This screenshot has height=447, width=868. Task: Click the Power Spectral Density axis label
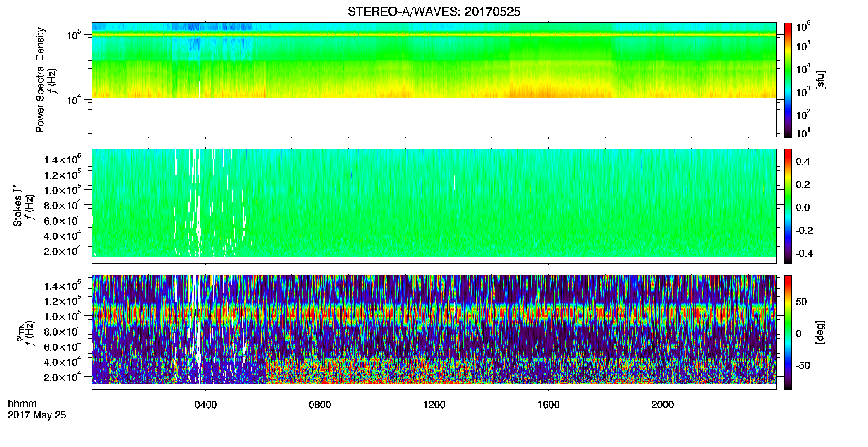click(40, 80)
